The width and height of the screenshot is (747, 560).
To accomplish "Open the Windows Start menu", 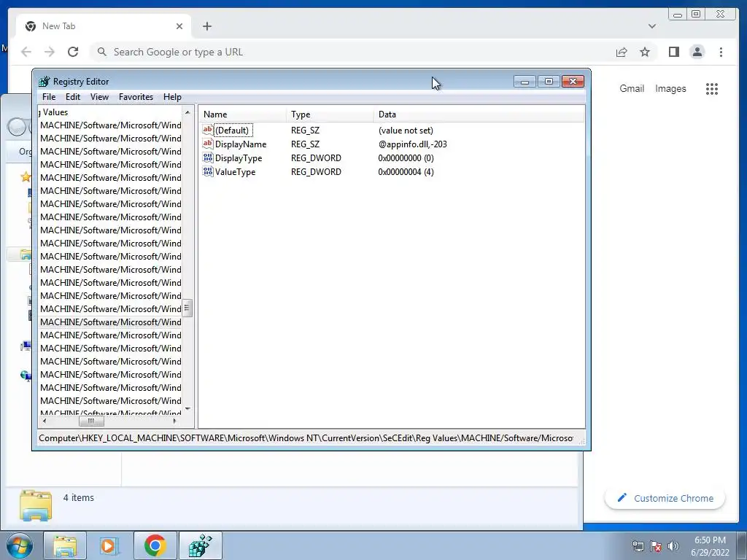I will coord(20,545).
